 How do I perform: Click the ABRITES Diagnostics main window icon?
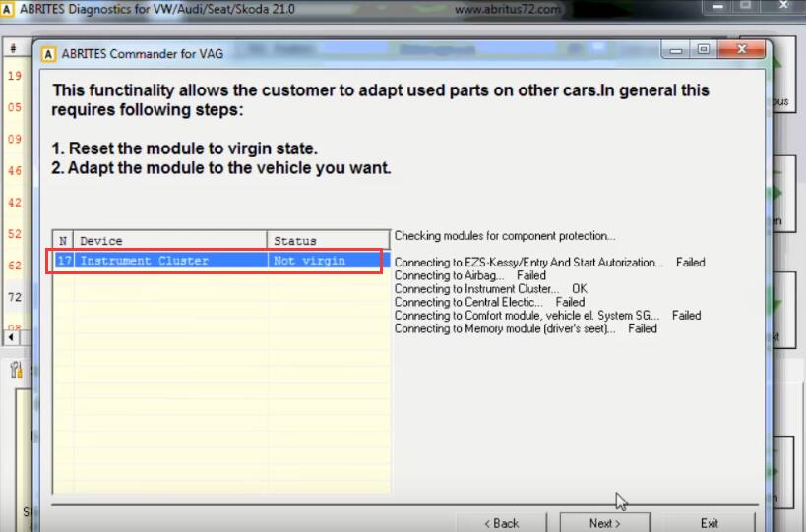pos(7,9)
